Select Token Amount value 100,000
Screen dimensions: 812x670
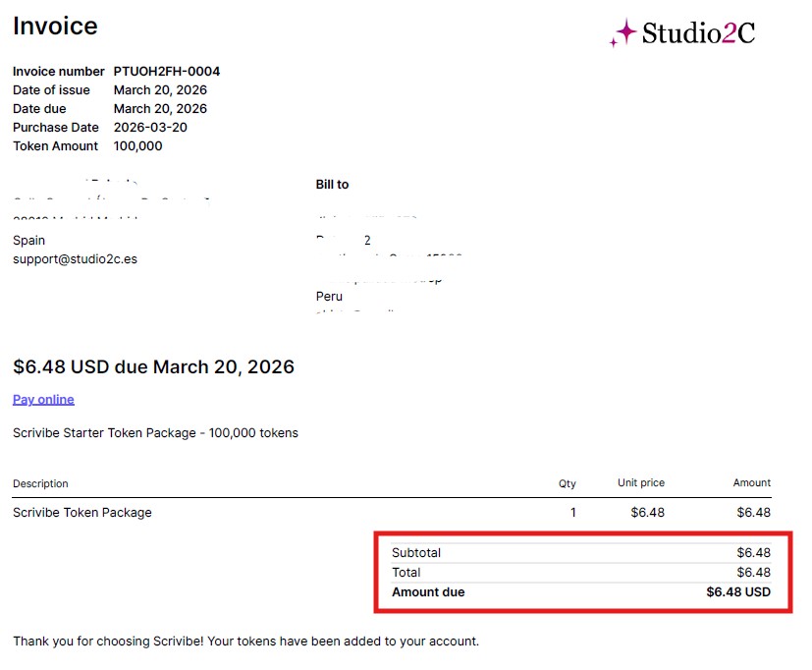pos(138,146)
